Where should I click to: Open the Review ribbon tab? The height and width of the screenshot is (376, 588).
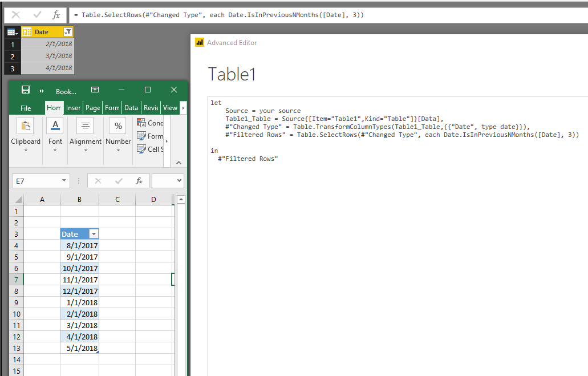(x=151, y=108)
